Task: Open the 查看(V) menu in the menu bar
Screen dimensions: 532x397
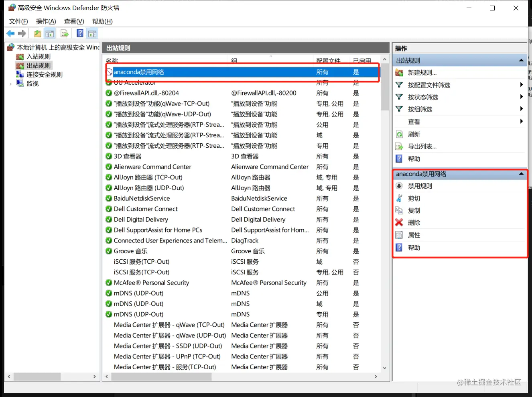Action: point(74,21)
